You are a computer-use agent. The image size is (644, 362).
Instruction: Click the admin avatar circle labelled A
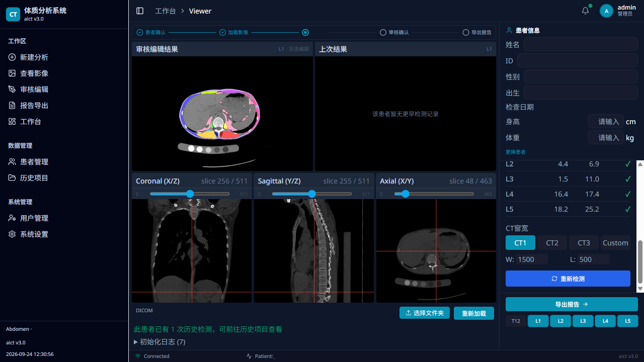coord(606,11)
